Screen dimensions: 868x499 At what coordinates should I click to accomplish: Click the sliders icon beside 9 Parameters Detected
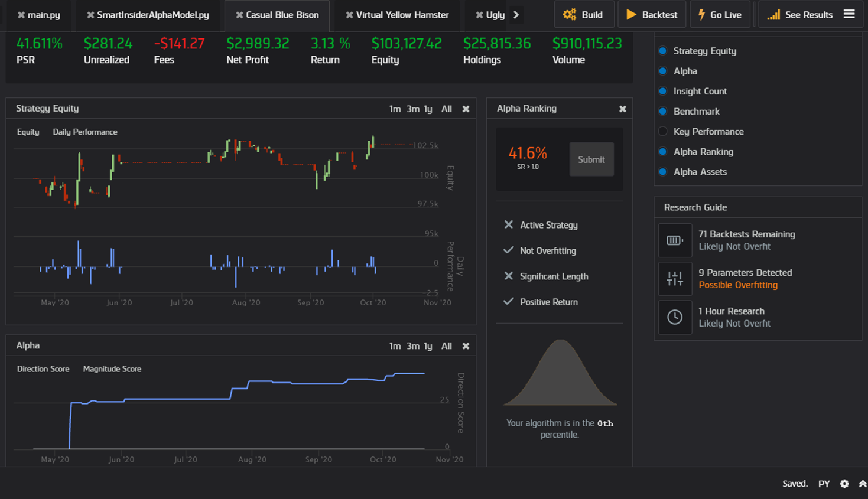click(x=675, y=279)
